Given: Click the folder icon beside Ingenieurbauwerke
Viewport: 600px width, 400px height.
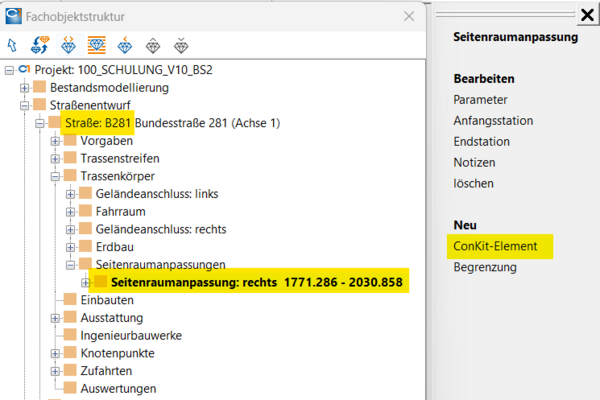Looking at the screenshot, I should [x=70, y=335].
